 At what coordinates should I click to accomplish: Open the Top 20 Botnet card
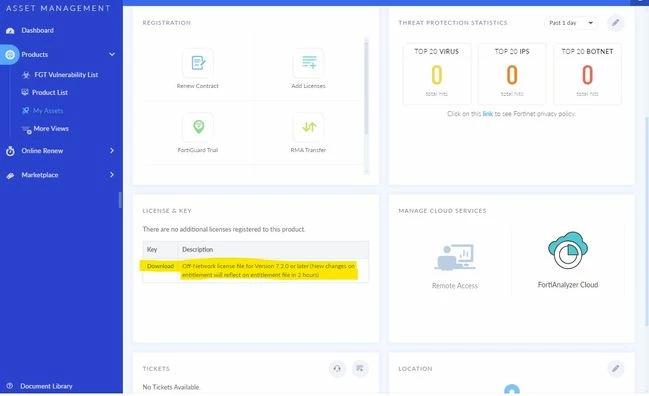(587, 74)
